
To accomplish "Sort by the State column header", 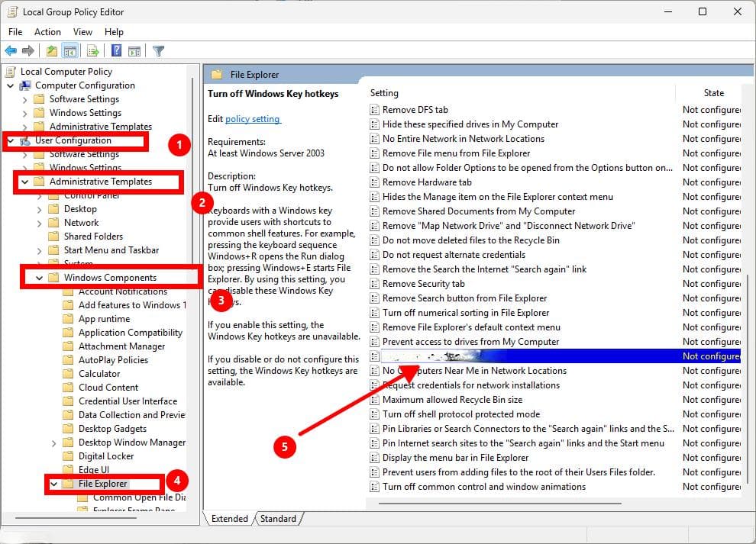I will tap(713, 93).
